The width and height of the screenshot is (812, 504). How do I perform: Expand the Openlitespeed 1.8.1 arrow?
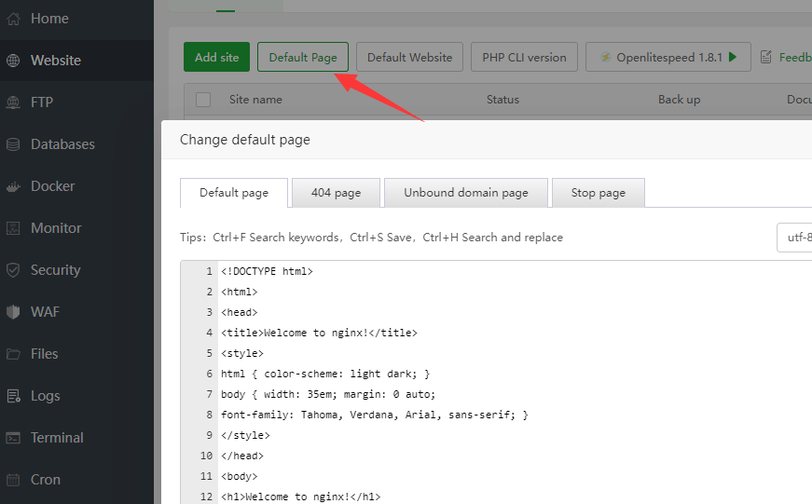tap(733, 57)
